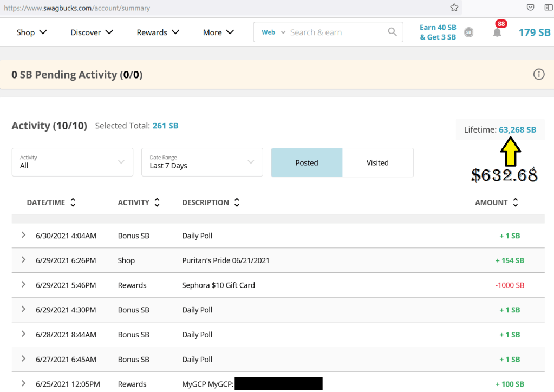Bookmark page with star icon
This screenshot has height=392, width=554.
coord(454,8)
